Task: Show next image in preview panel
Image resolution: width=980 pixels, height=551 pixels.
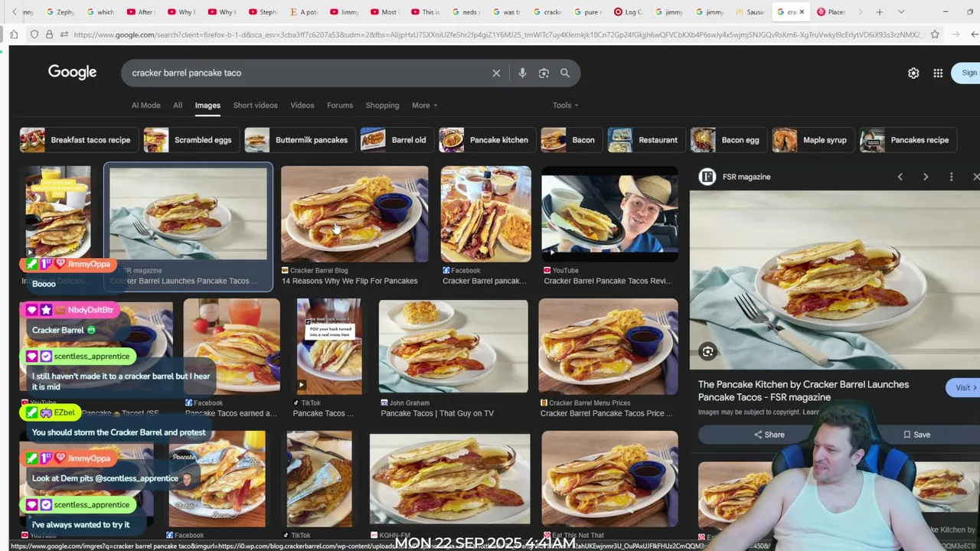Action: point(926,177)
